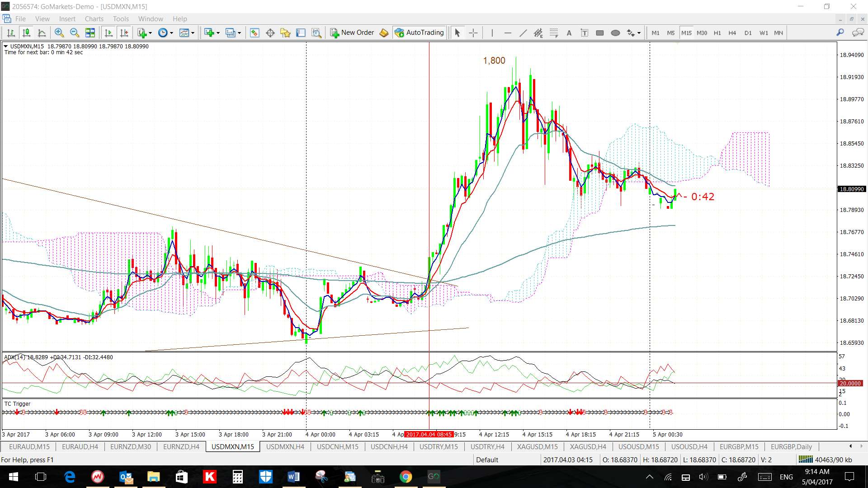The width and height of the screenshot is (868, 488).
Task: Select the horizontal line drawing tool
Action: click(508, 33)
